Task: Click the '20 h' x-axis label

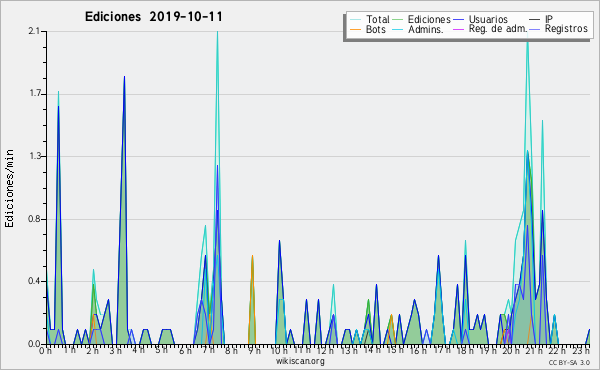Action: [510, 350]
